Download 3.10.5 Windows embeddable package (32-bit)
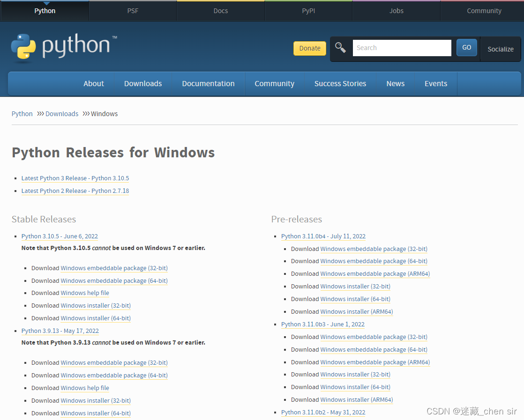Screen dimensions: 524x420 [x=114, y=268]
